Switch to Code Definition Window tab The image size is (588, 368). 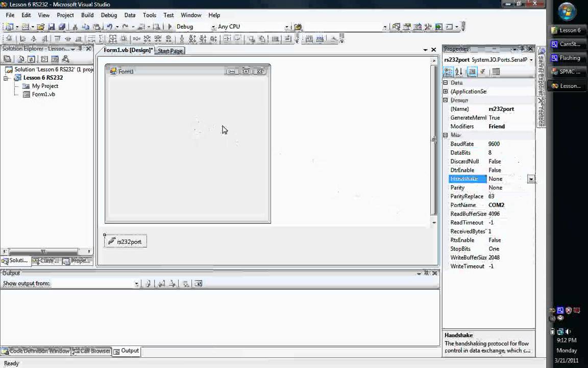click(x=36, y=351)
